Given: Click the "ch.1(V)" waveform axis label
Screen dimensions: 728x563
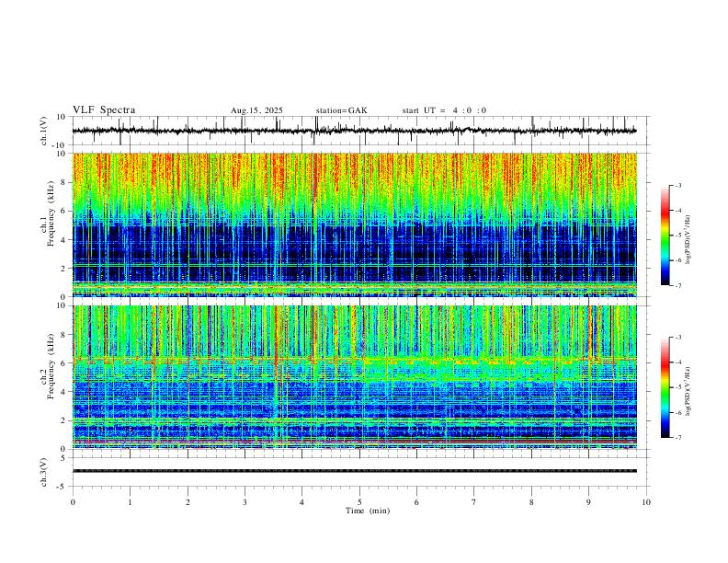Looking at the screenshot, I should 44,131.
